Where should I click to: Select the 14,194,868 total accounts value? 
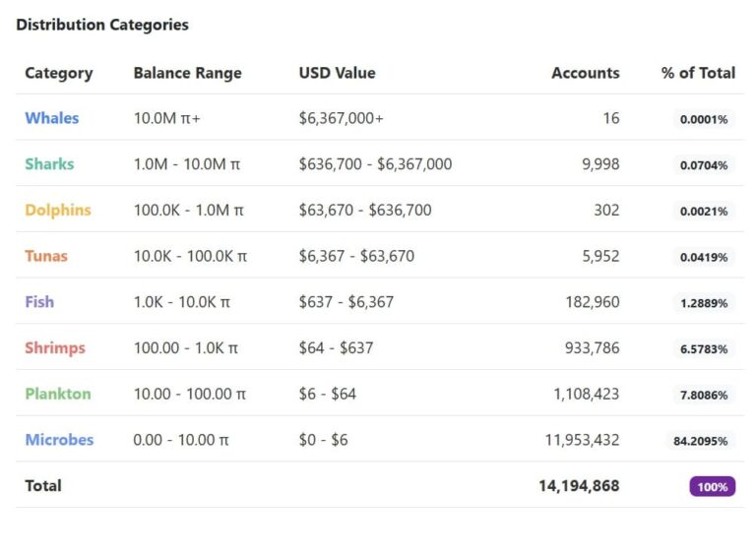(x=579, y=486)
